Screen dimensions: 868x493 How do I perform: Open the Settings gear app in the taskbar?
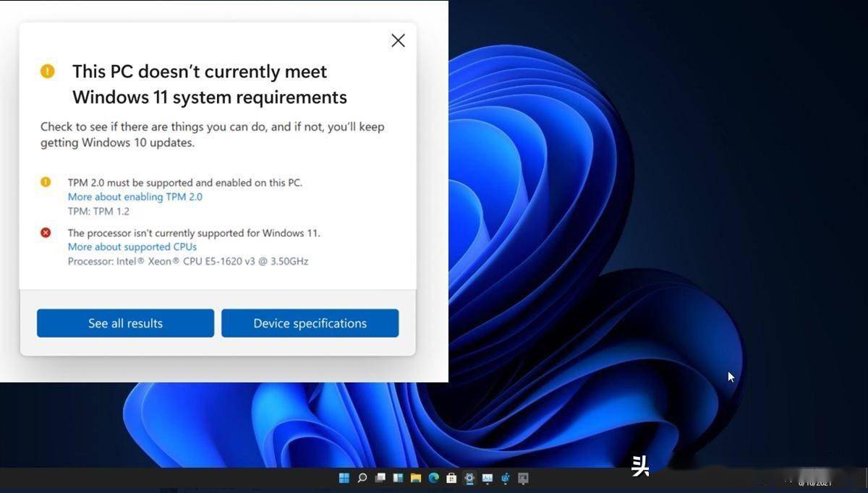pos(469,478)
